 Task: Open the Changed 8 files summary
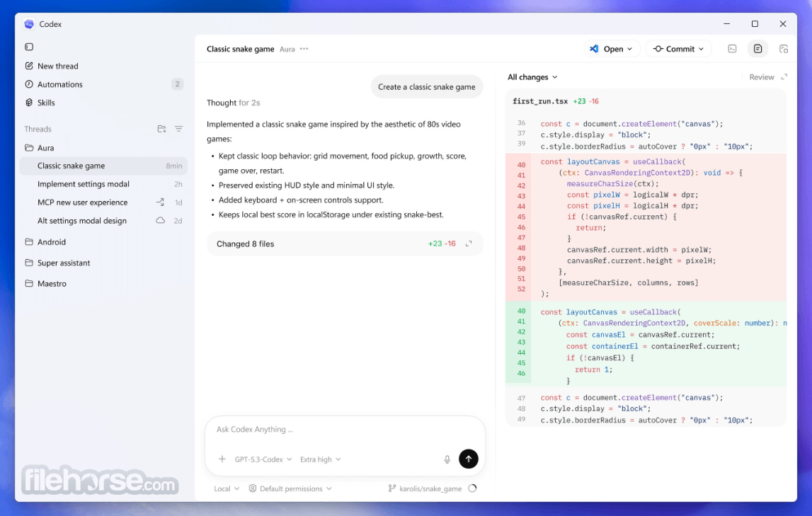(x=344, y=243)
